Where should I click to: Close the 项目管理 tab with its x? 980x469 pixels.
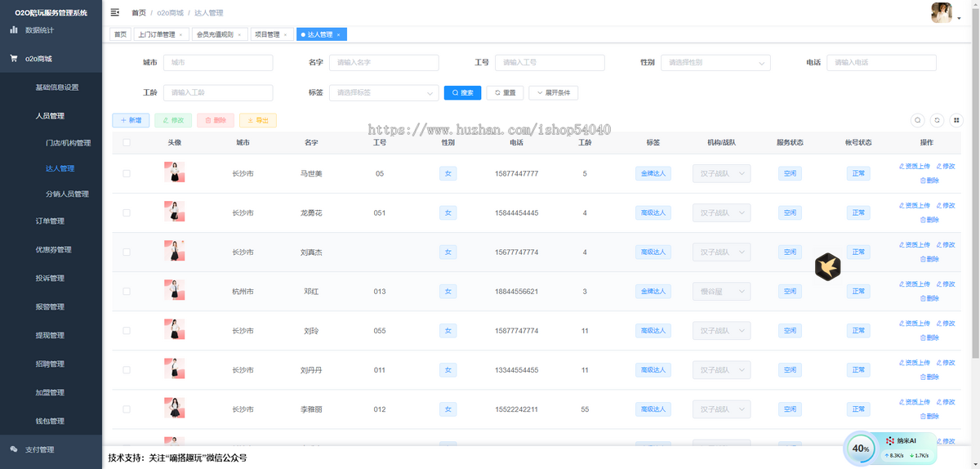286,35
